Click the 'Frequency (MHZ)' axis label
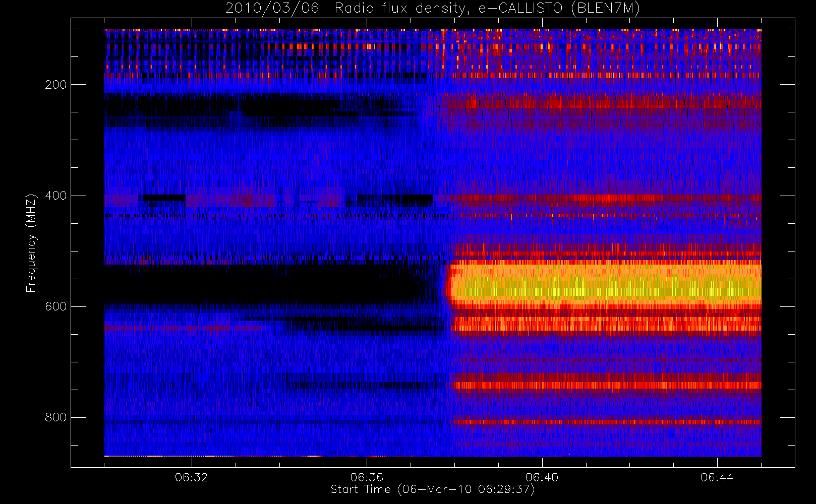816x504 pixels. pos(31,243)
